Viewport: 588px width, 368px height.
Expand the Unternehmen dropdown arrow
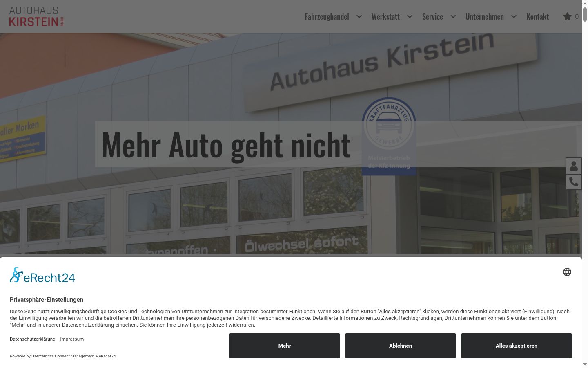click(514, 16)
